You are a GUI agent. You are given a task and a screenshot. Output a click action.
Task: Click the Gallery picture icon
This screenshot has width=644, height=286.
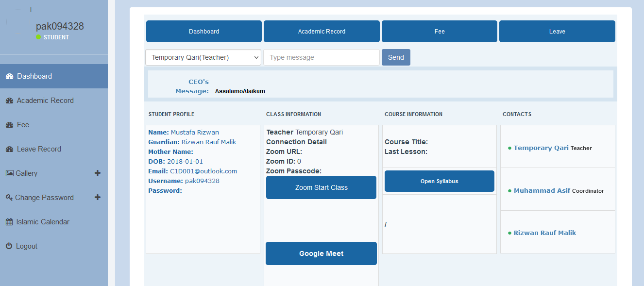tap(9, 173)
